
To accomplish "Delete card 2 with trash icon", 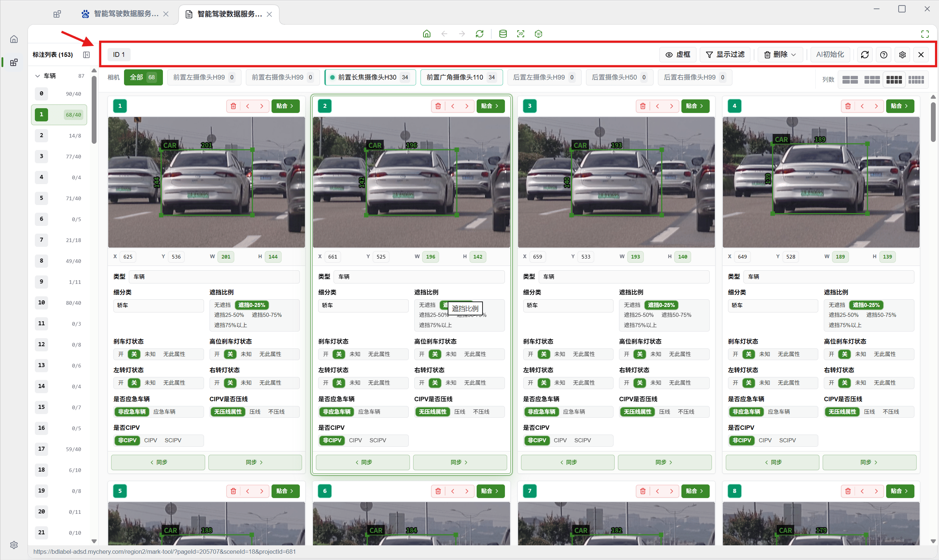I will click(438, 106).
